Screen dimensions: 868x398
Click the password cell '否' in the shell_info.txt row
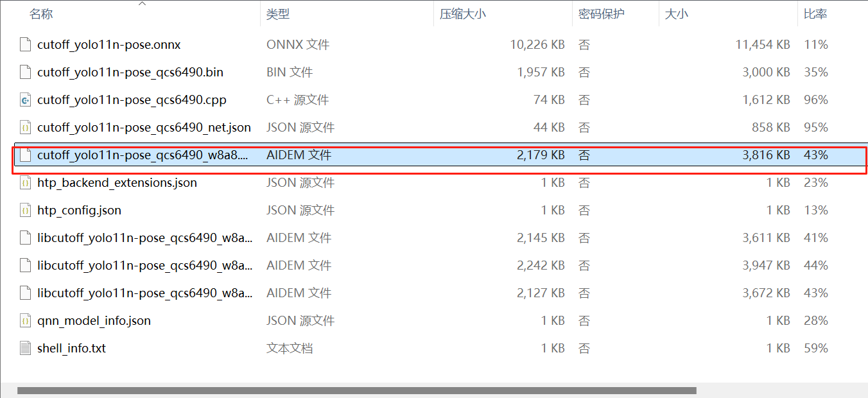pyautogui.click(x=584, y=349)
